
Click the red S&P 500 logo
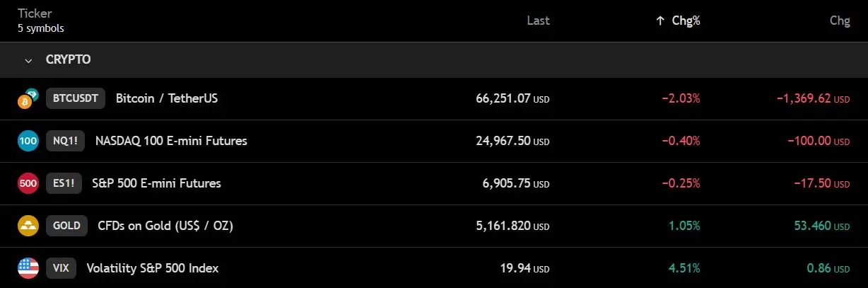coord(28,183)
